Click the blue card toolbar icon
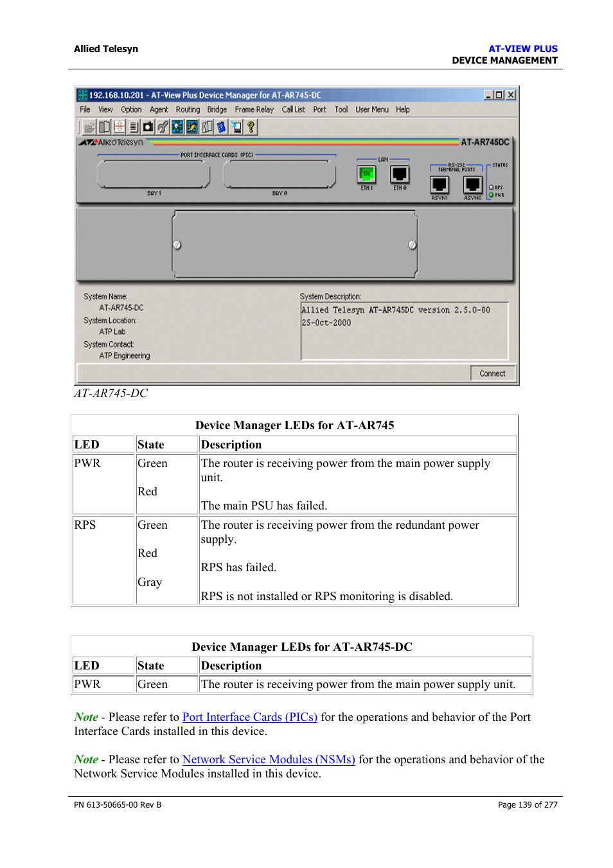Viewport: 613px width, 868px height. [222, 127]
